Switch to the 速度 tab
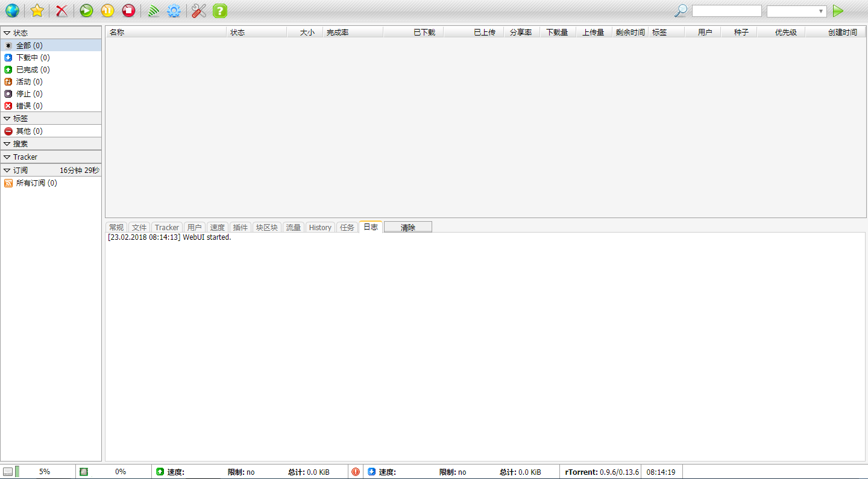Image resolution: width=868 pixels, height=479 pixels. coord(218,227)
